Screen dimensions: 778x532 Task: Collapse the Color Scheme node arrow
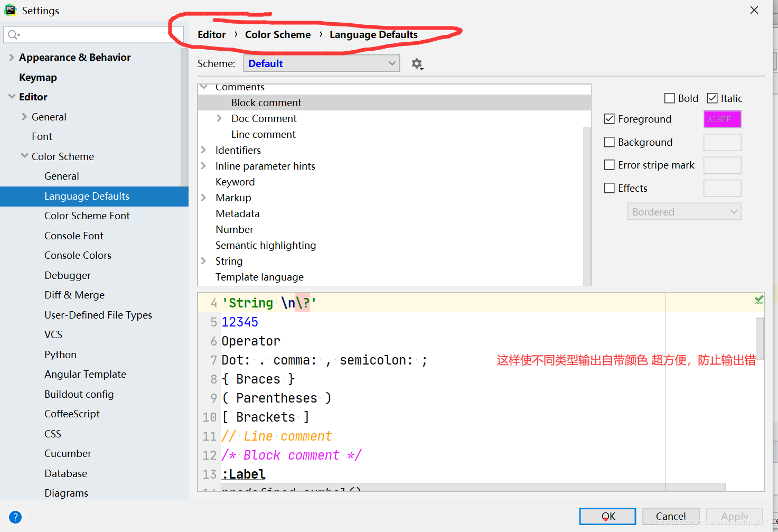(24, 156)
